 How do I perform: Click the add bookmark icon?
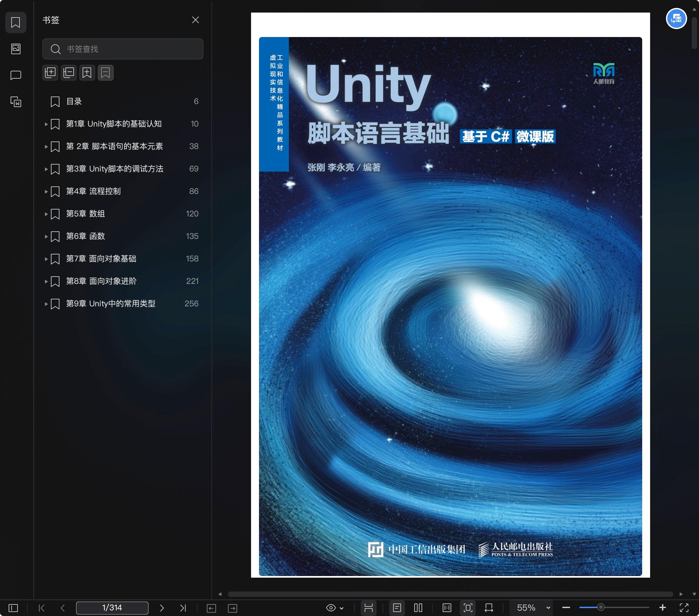pyautogui.click(x=87, y=72)
